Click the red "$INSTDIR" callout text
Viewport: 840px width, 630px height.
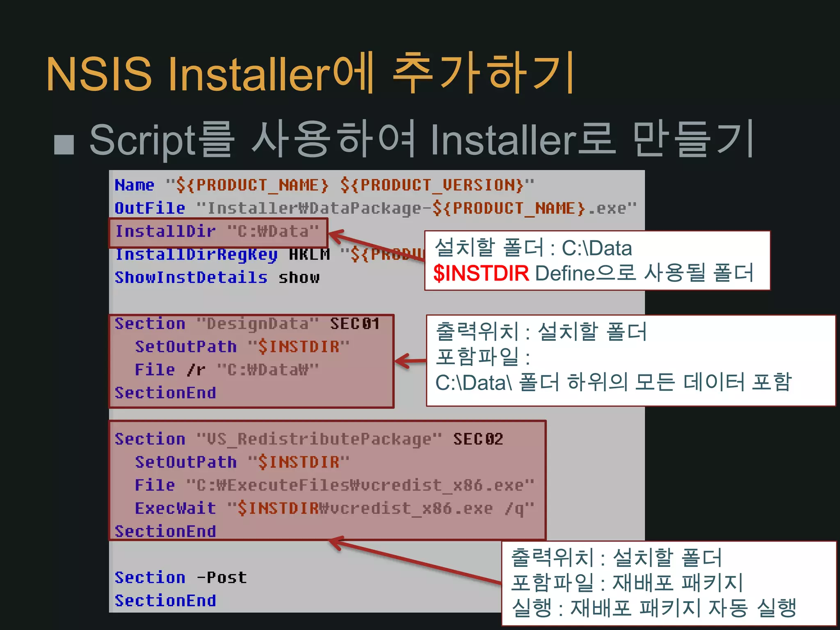coord(481,273)
